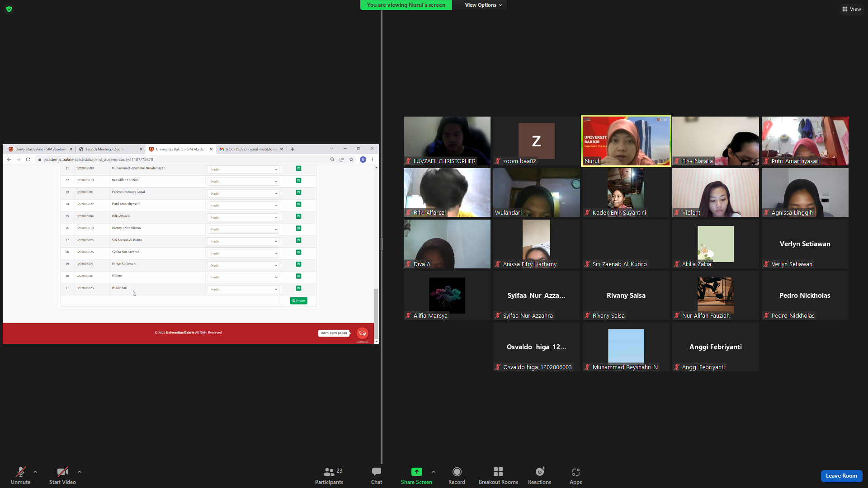Click the browser back arrow

pyautogui.click(x=9, y=160)
